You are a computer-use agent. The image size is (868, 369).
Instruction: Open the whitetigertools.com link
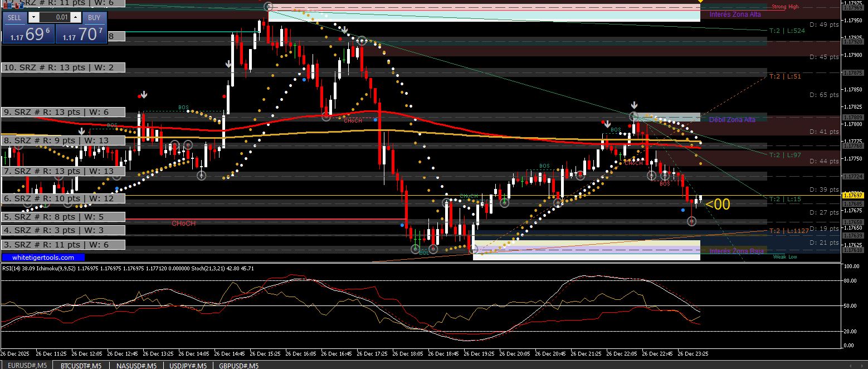tap(43, 258)
